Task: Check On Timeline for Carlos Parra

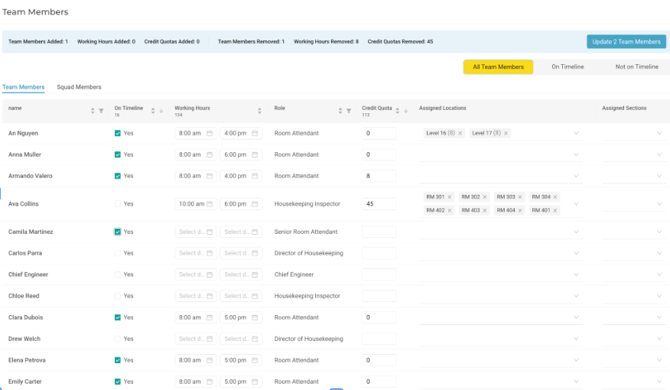Action: (x=118, y=253)
